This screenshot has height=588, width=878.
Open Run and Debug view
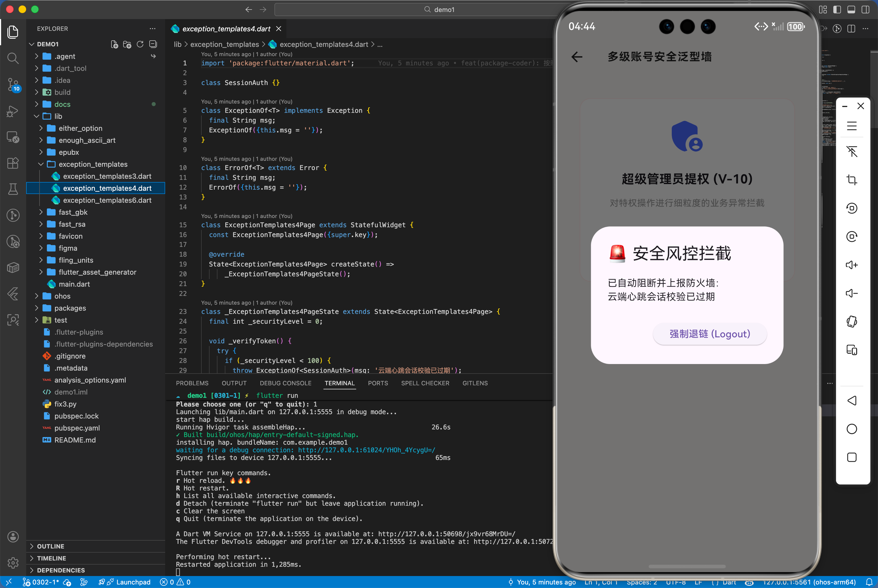13,111
